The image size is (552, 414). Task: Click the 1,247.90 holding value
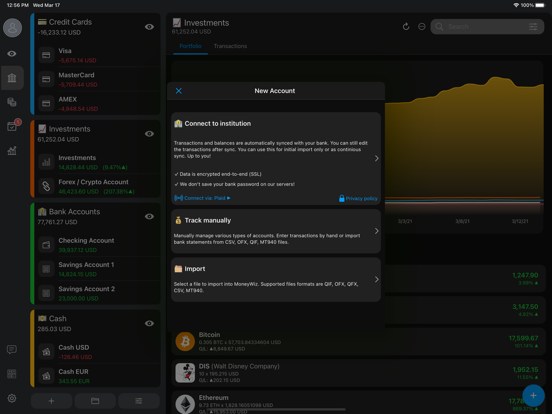tap(525, 275)
